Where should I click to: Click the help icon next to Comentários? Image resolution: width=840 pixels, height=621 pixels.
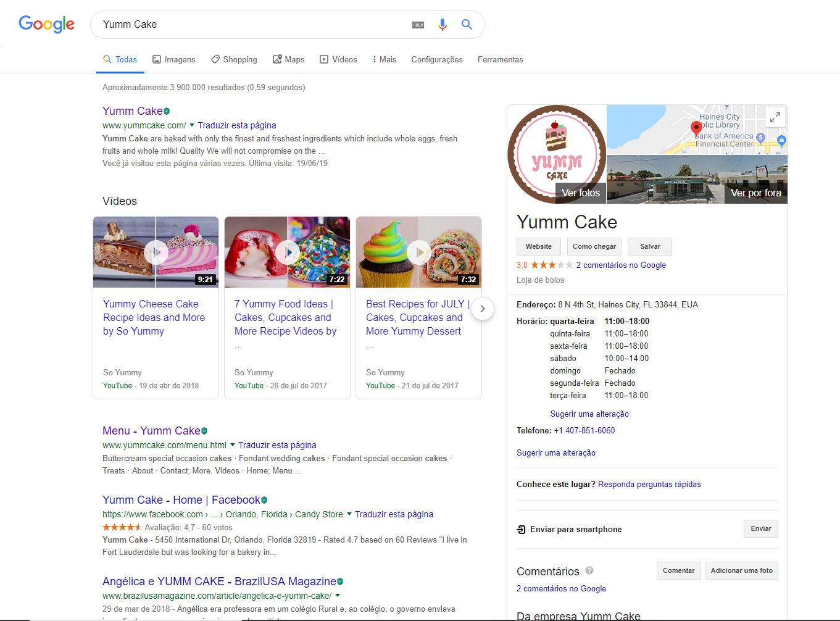click(x=589, y=570)
